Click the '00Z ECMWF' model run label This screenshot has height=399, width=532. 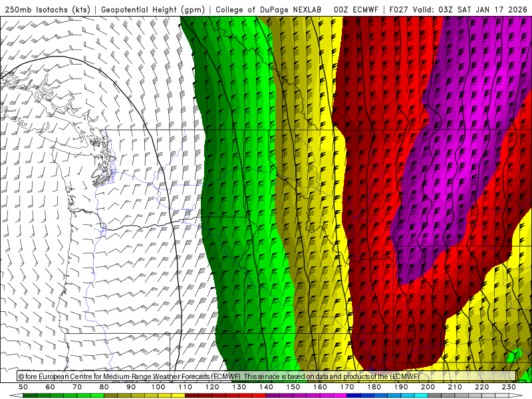point(356,10)
